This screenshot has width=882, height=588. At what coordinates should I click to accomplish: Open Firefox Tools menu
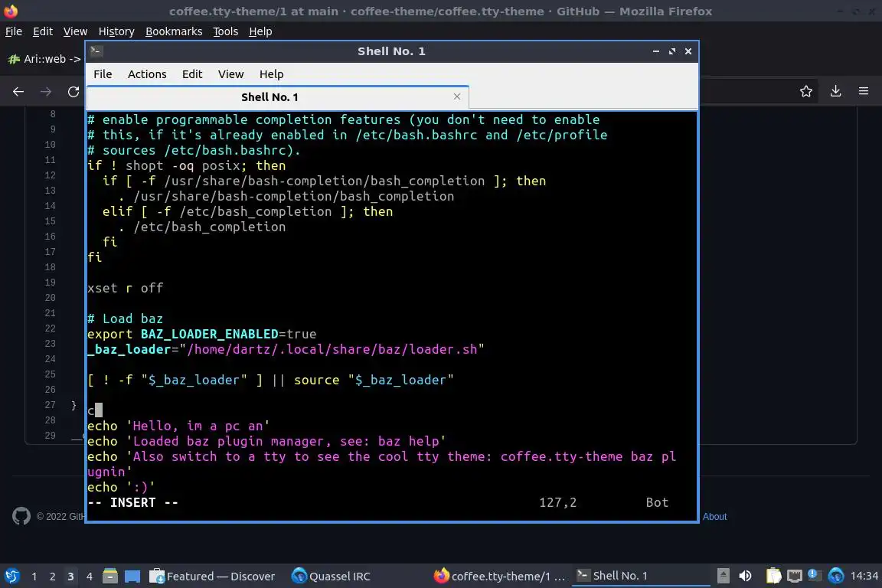226,31
